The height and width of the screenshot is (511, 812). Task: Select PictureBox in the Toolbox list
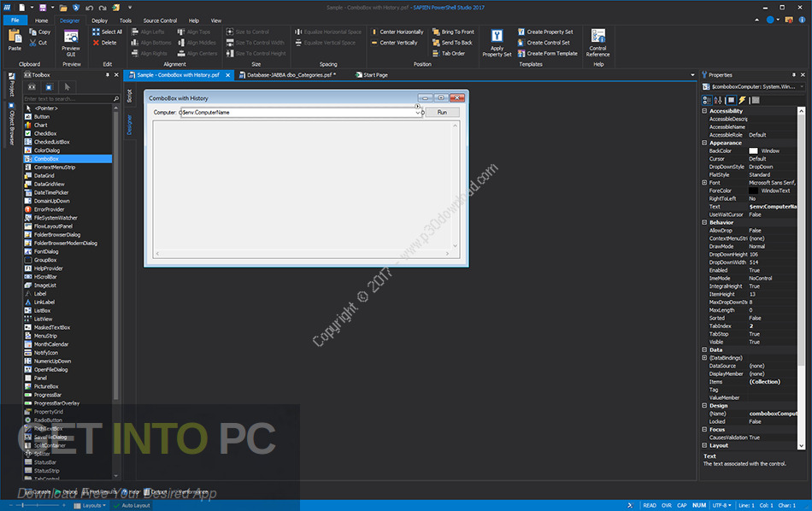click(x=68, y=387)
